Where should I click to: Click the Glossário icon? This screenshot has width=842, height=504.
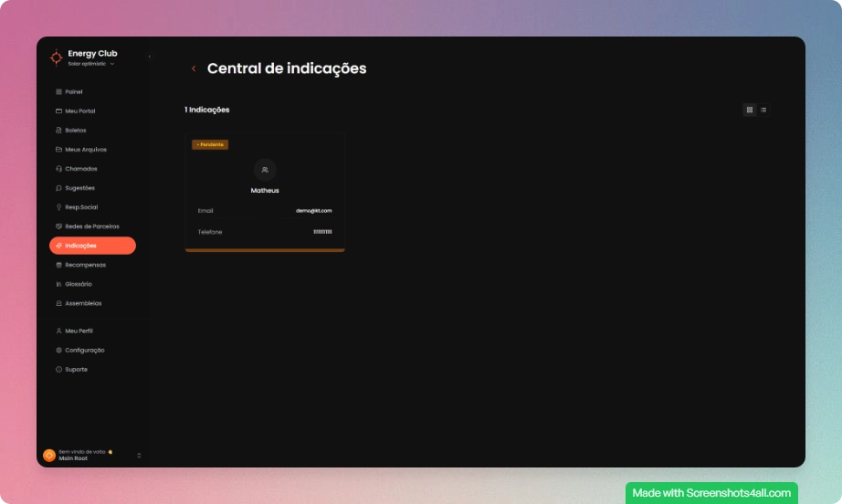(x=58, y=284)
